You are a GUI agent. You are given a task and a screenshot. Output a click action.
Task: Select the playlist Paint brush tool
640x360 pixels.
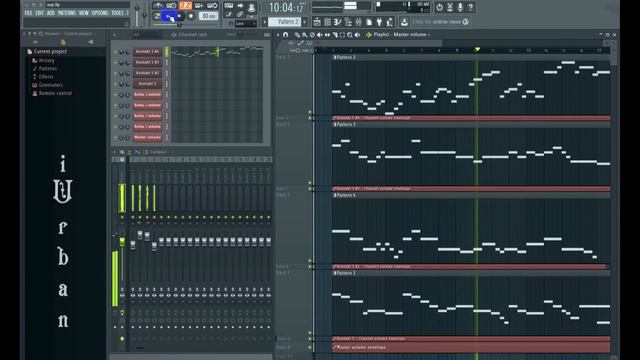click(304, 35)
